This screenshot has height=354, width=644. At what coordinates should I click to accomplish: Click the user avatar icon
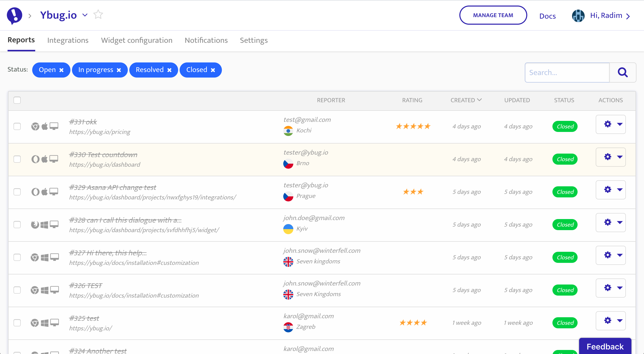click(x=578, y=16)
